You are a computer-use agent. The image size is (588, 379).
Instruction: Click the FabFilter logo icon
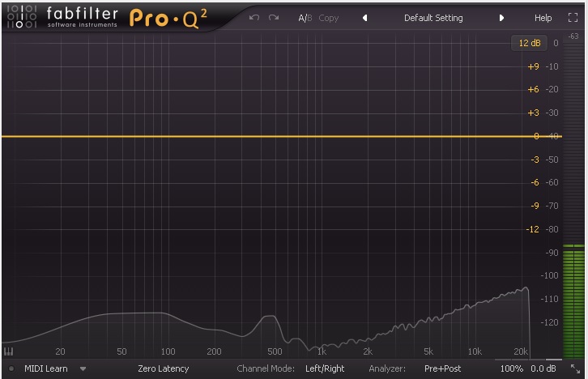click(x=22, y=16)
